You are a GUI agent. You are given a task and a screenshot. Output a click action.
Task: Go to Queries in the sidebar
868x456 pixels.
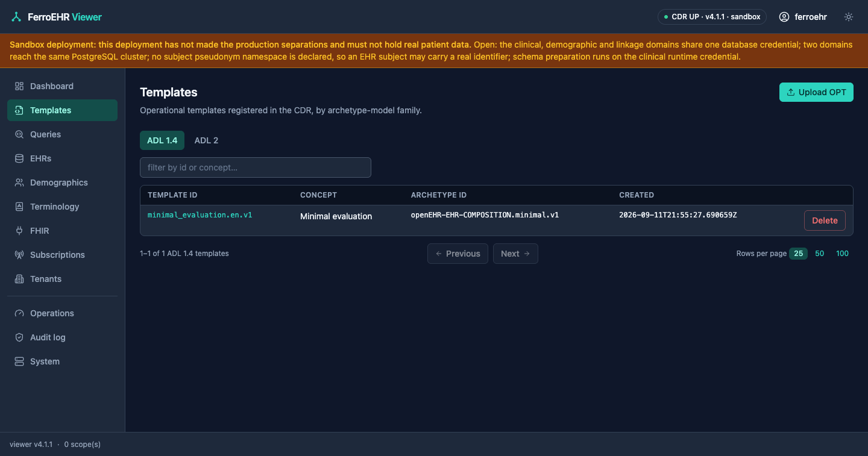(62, 134)
